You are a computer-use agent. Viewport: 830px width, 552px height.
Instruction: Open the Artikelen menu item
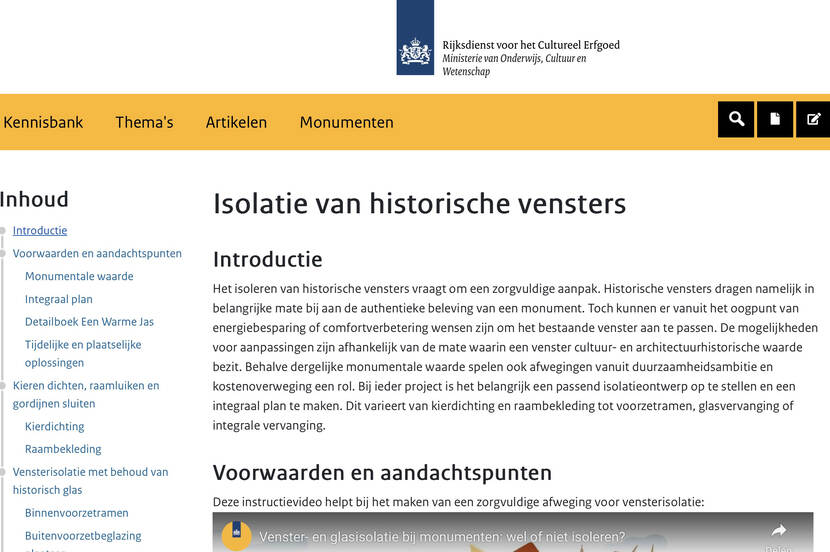tap(236, 122)
